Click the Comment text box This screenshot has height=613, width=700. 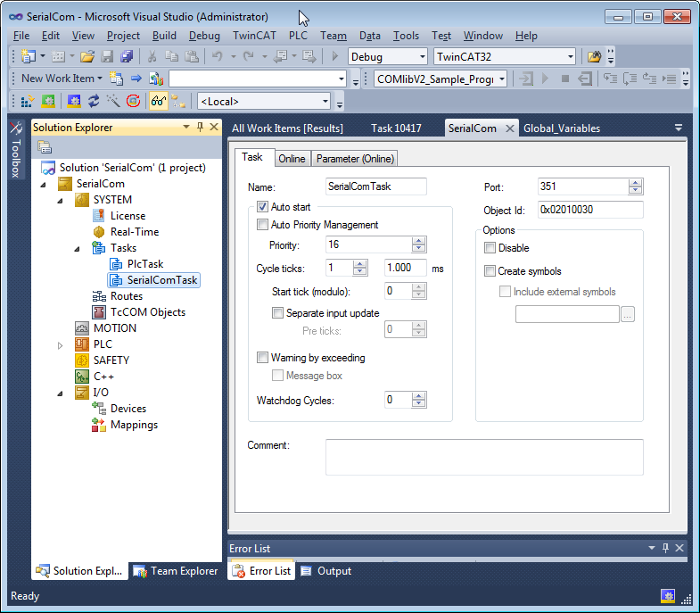coord(484,457)
